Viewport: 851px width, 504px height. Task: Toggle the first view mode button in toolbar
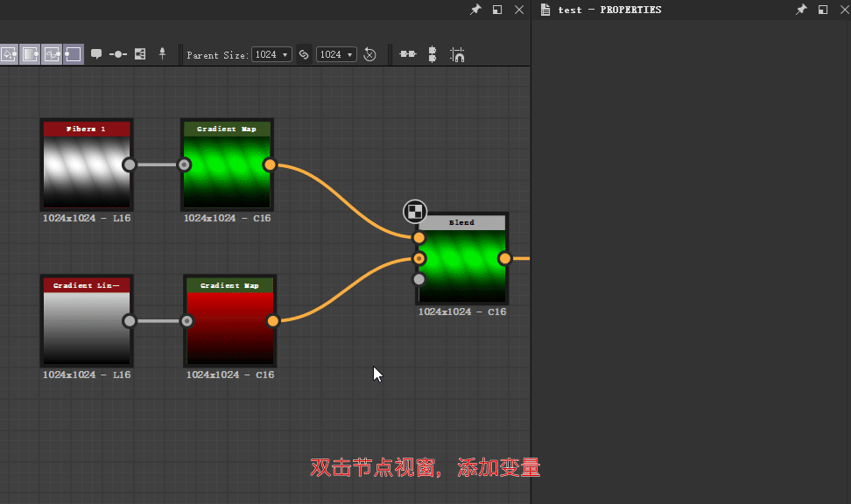(10, 54)
